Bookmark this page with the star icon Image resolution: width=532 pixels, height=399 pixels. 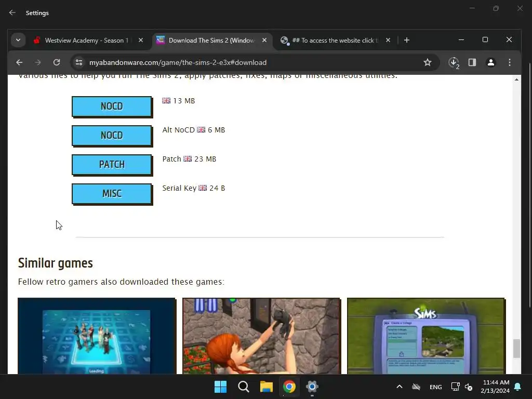click(x=428, y=62)
